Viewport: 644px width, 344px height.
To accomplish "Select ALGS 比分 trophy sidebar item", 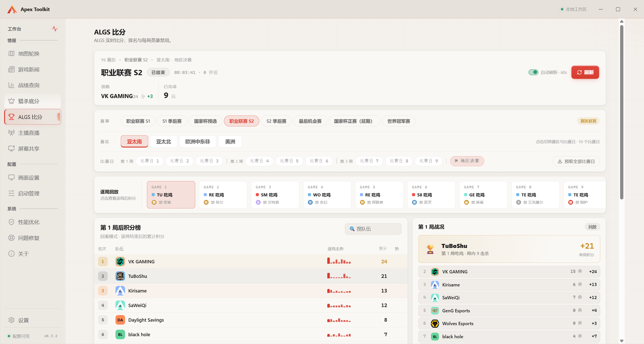I will coord(32,117).
